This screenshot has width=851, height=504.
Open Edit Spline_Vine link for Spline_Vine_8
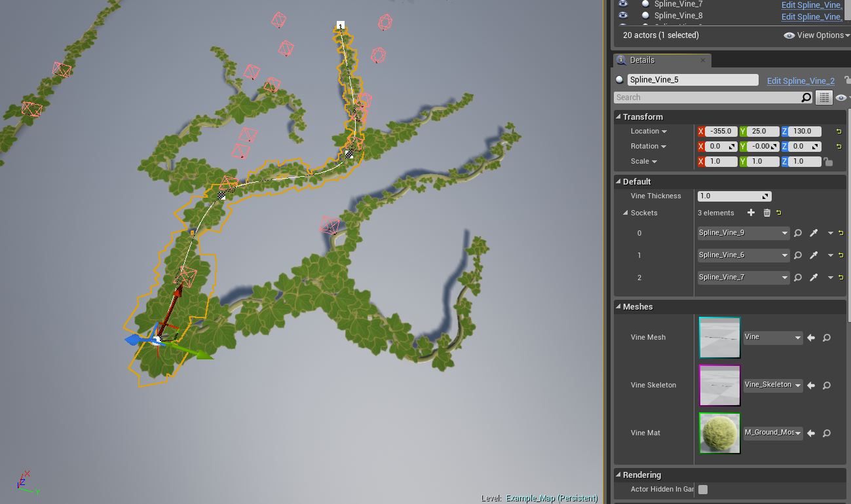tap(812, 16)
